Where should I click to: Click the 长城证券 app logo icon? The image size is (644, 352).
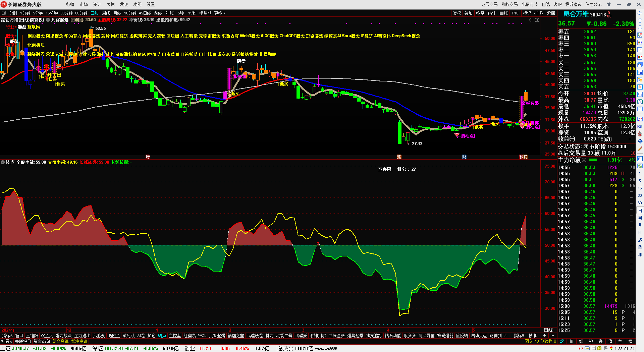[x=4, y=4]
